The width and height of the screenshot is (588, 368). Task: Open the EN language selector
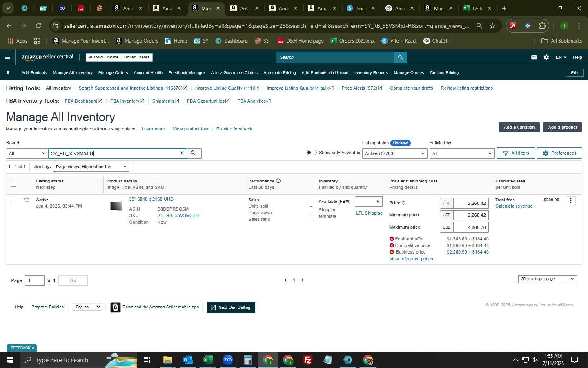tap(561, 57)
